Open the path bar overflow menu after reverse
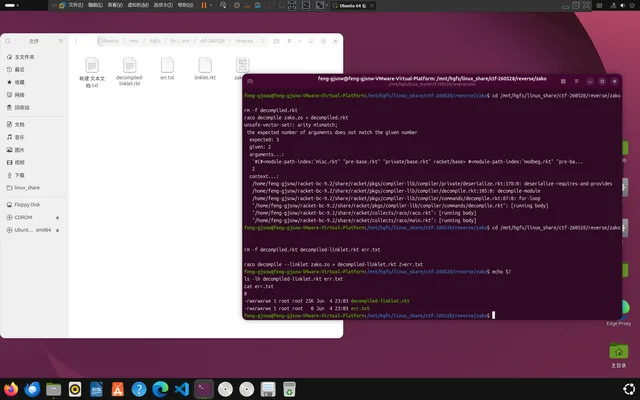Screen dimensions: 640x400 (262, 41)
